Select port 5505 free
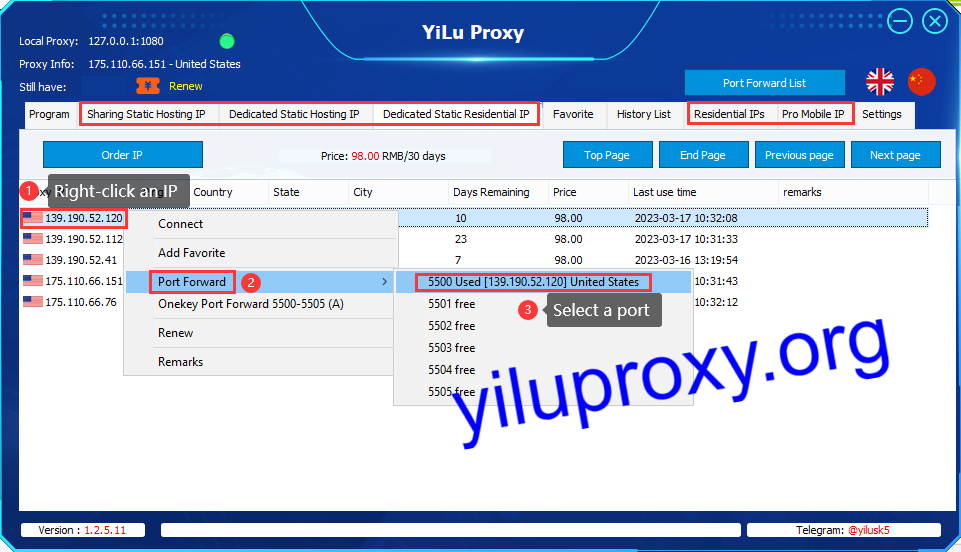Image resolution: width=961 pixels, height=552 pixels. pyautogui.click(x=543, y=392)
